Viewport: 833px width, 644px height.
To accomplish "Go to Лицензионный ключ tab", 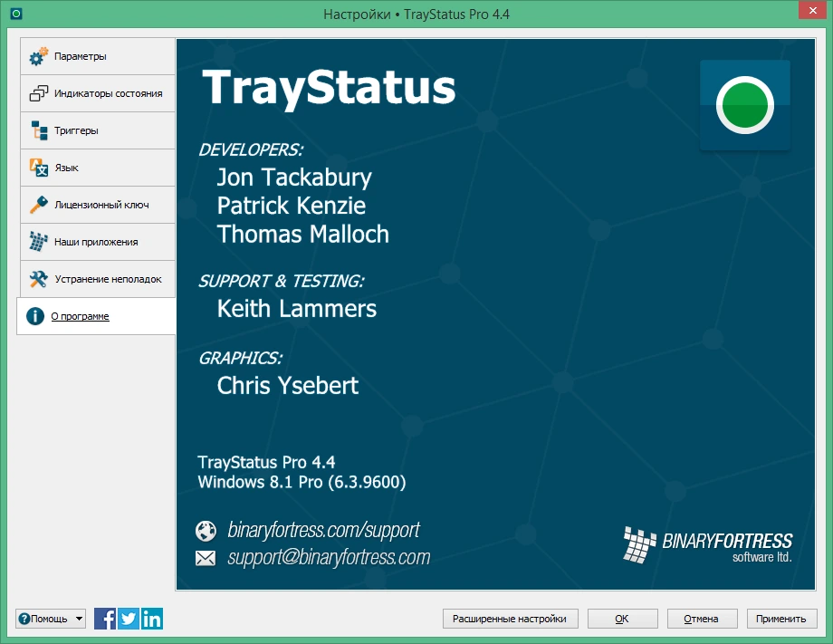I will click(x=98, y=205).
